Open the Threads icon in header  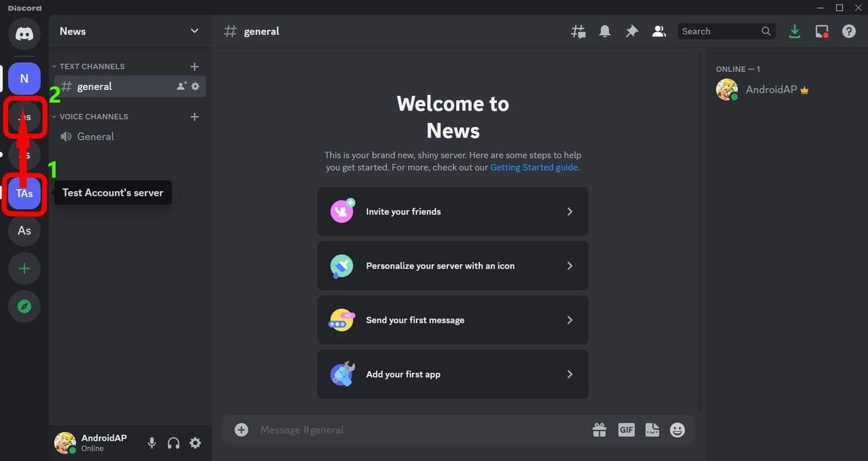pos(578,31)
